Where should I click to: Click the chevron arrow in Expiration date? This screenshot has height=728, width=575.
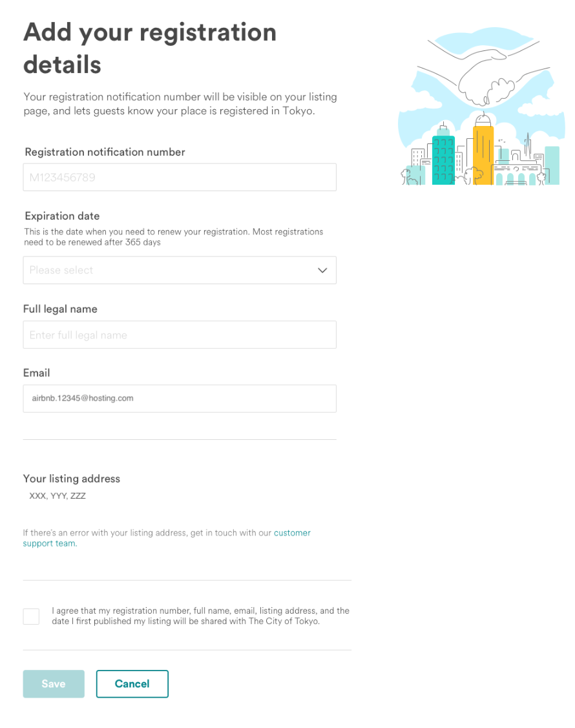pyautogui.click(x=322, y=270)
